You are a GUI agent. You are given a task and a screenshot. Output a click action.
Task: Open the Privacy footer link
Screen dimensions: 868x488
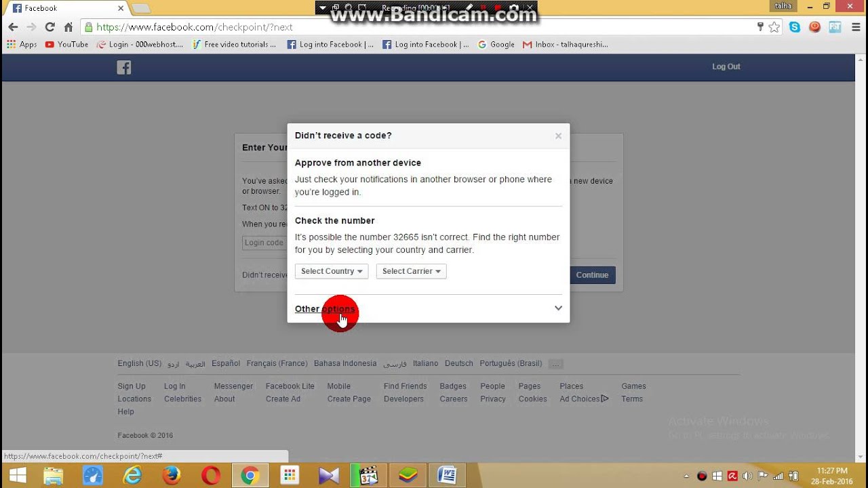coord(493,399)
